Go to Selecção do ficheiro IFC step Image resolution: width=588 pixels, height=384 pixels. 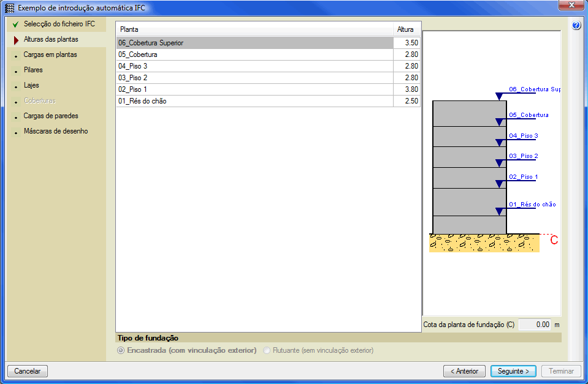click(59, 24)
